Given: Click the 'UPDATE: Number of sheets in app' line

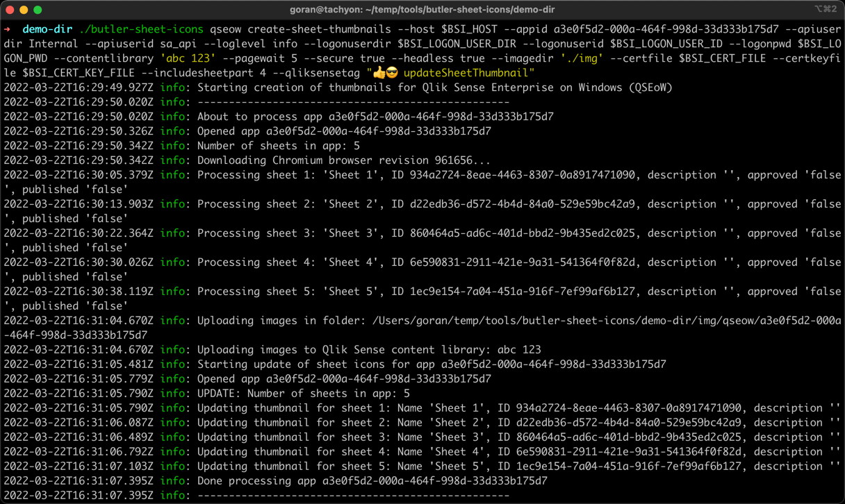Looking at the screenshot, I should 207,394.
